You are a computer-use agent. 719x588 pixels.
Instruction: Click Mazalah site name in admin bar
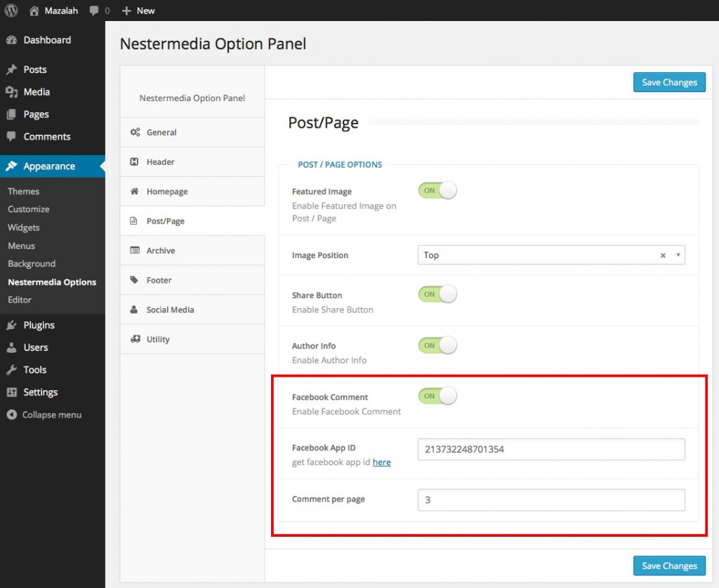61,11
